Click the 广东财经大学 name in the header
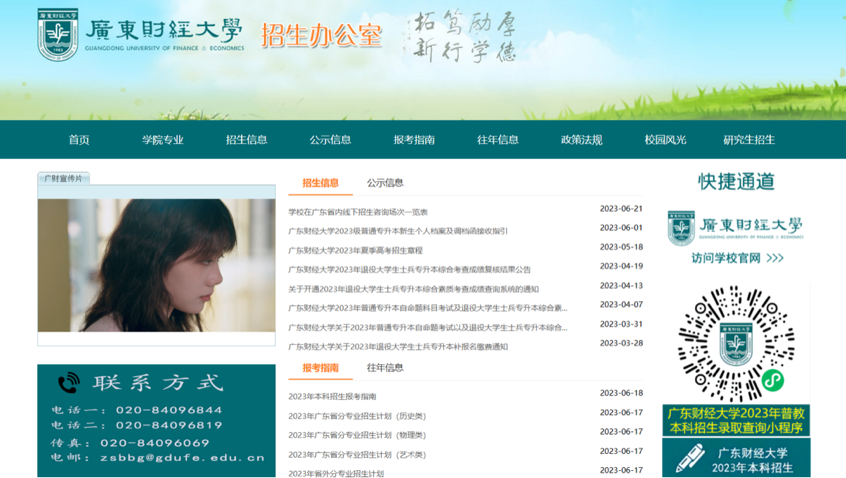The width and height of the screenshot is (846, 478). [164, 30]
